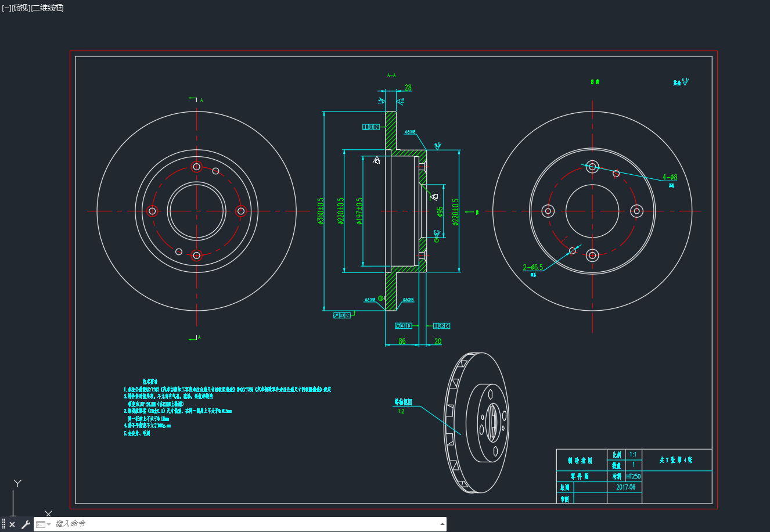Select the 20 dimension at section bottom

pyautogui.click(x=438, y=342)
